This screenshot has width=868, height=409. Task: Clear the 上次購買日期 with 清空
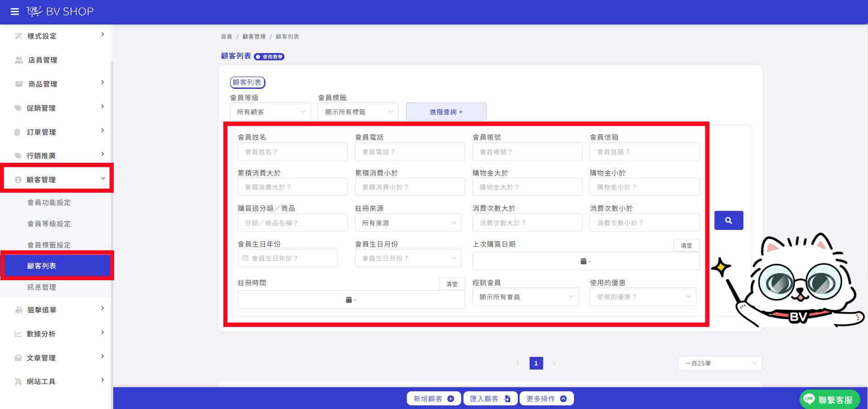click(686, 245)
